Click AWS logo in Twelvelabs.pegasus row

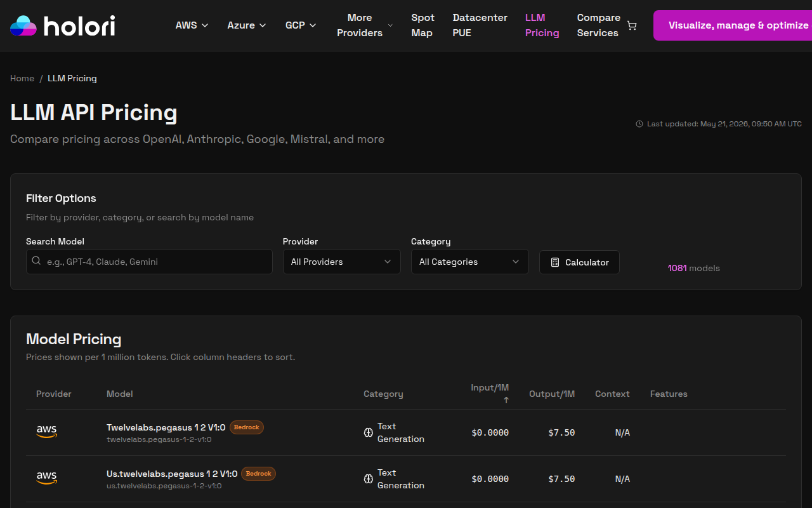tap(46, 432)
